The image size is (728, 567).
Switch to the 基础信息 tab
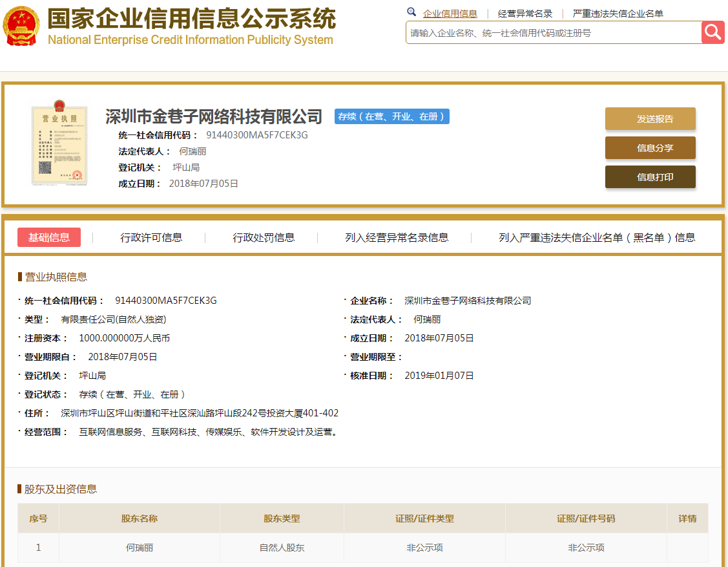coord(49,237)
